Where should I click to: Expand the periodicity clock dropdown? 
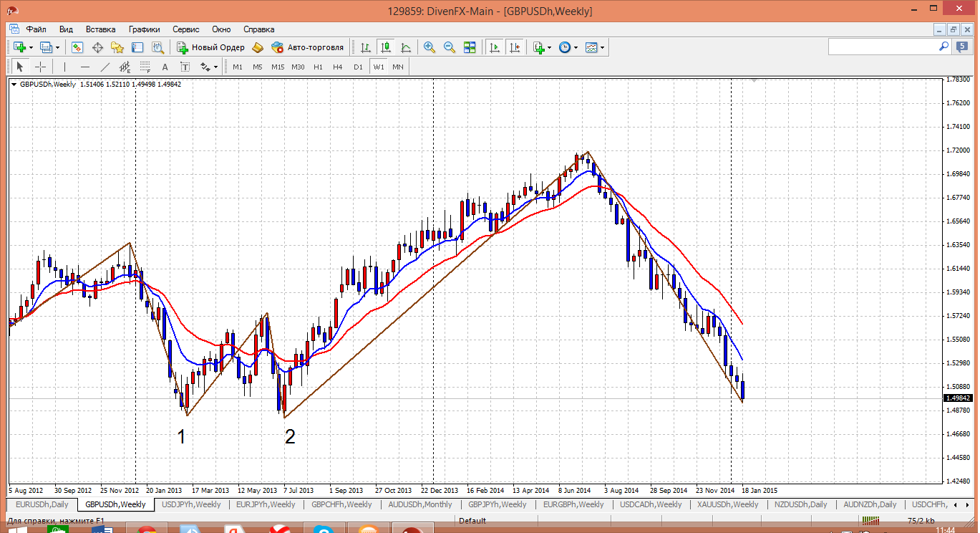(568, 47)
